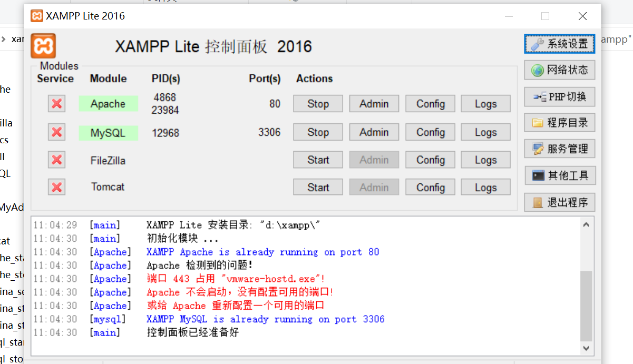The height and width of the screenshot is (364, 633).
Task: Click the log panel scrollbar thumb
Action: (586, 306)
